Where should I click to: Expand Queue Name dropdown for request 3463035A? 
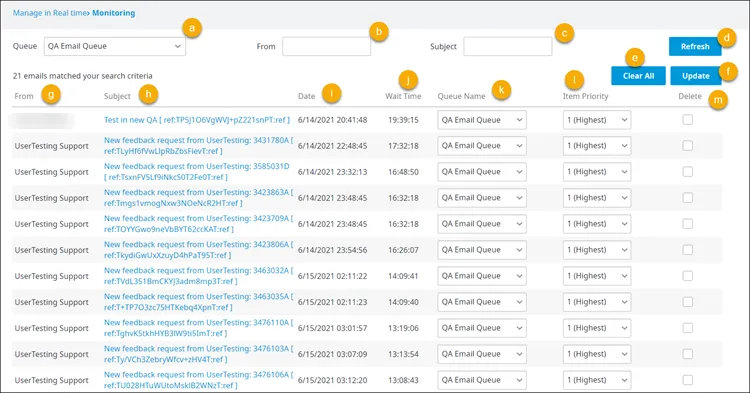click(482, 302)
